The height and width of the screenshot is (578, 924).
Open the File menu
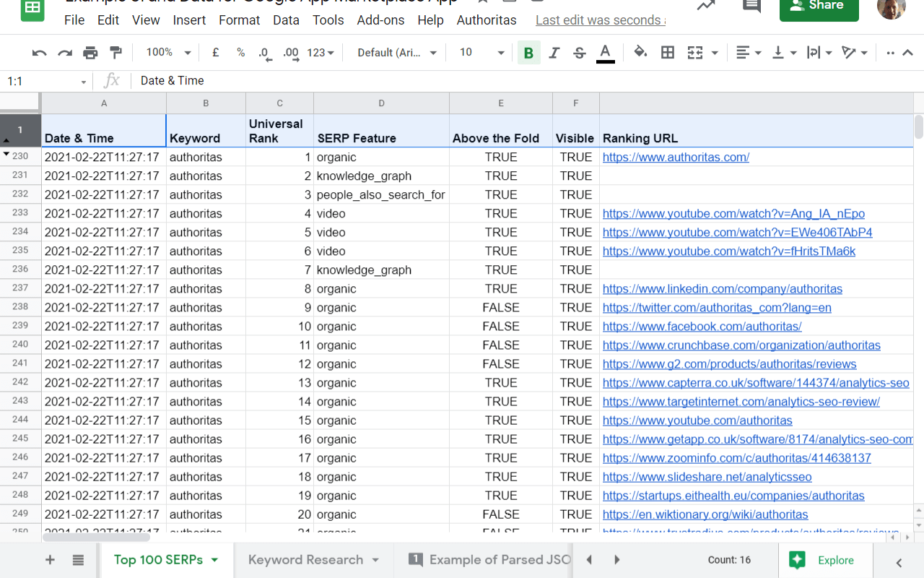[74, 20]
